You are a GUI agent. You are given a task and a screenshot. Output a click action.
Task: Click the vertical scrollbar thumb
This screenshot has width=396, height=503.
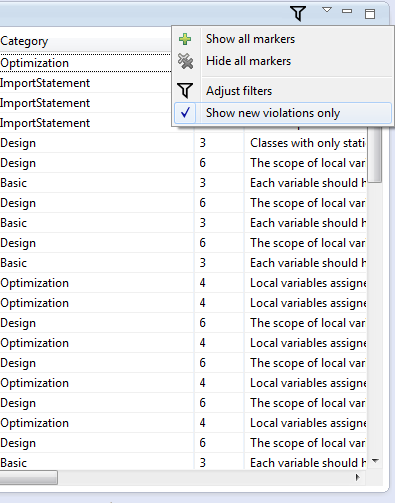click(375, 154)
